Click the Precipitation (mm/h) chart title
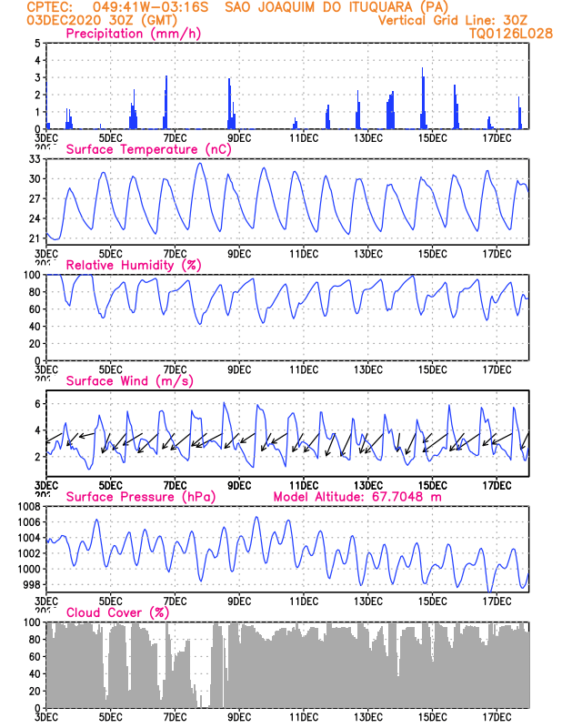Screen dimensions: 562x728 pos(133,34)
